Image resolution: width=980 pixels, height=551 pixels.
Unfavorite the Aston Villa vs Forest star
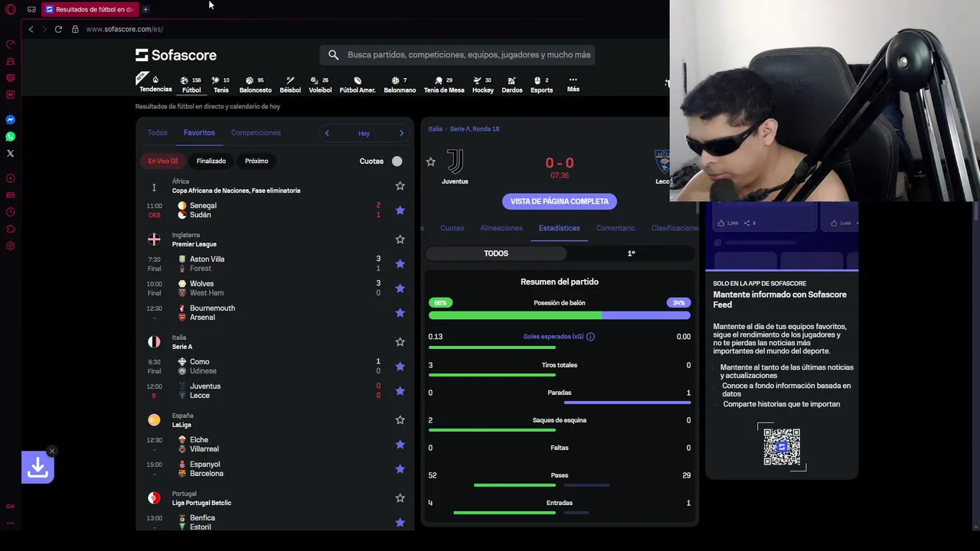click(400, 264)
